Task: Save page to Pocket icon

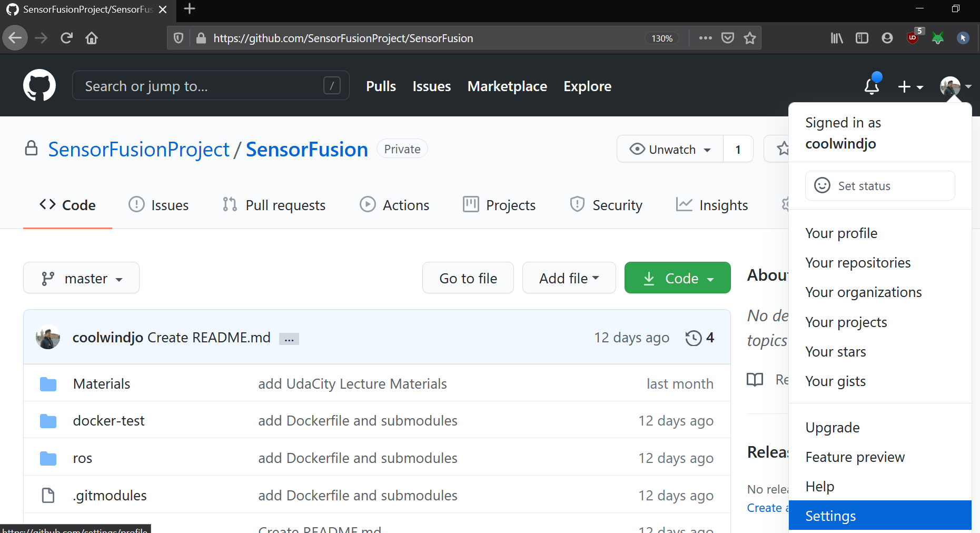Action: coord(728,38)
